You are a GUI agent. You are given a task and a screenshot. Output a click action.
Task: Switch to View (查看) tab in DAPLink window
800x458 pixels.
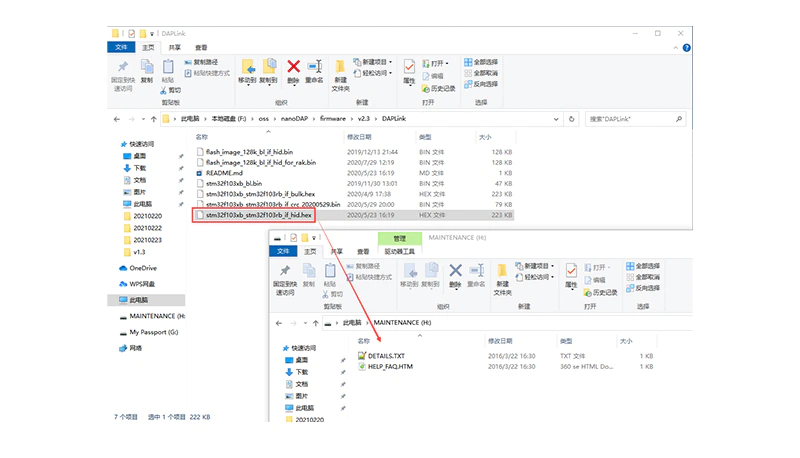point(201,47)
